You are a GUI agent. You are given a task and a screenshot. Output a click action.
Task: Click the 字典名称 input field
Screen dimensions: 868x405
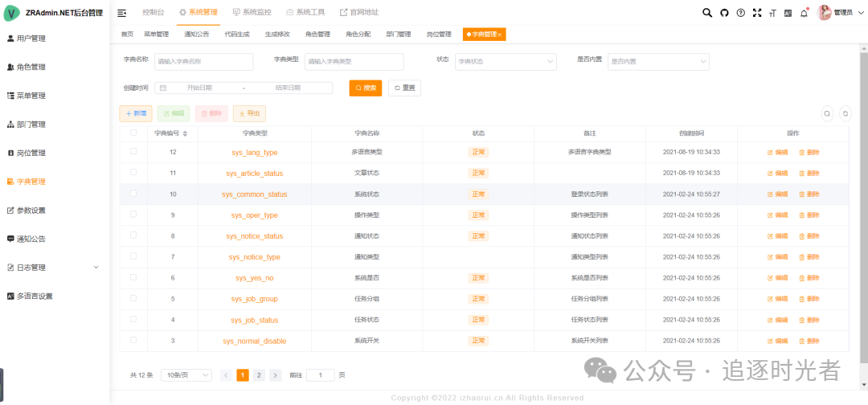coord(203,61)
